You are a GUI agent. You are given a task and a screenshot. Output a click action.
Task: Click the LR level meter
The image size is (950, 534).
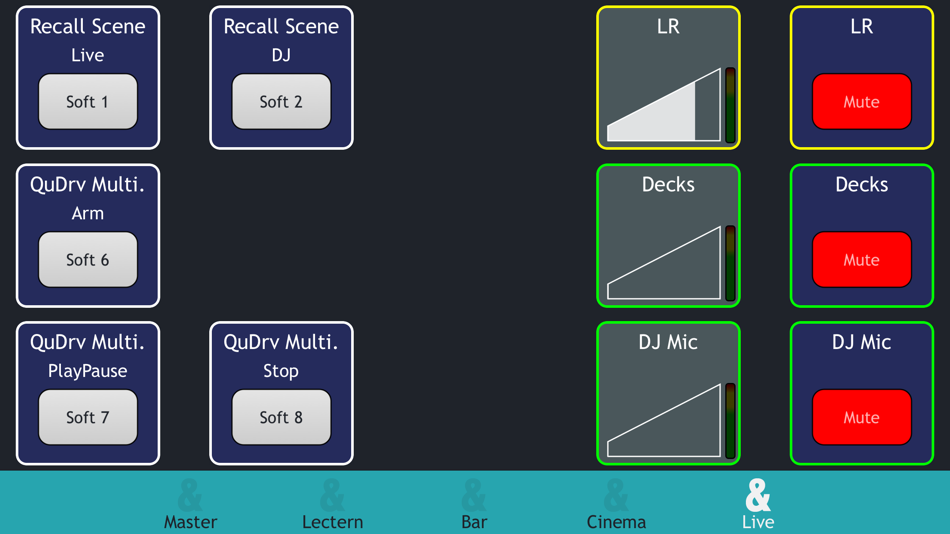point(730,105)
